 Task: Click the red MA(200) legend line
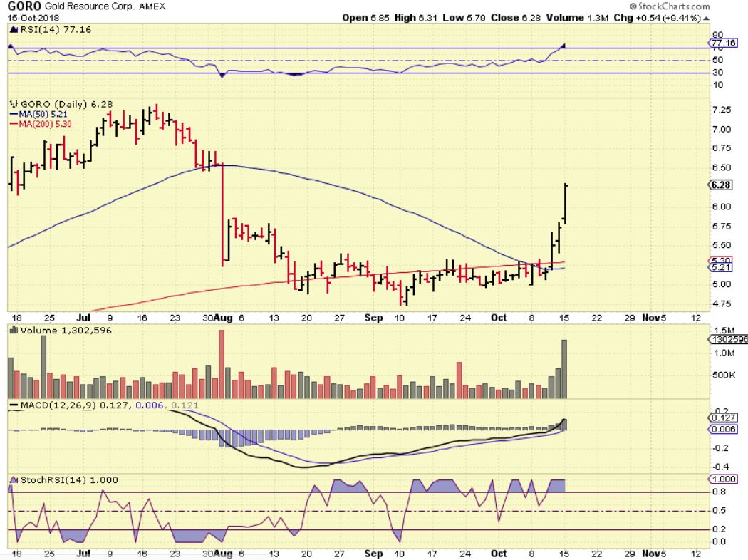14,124
